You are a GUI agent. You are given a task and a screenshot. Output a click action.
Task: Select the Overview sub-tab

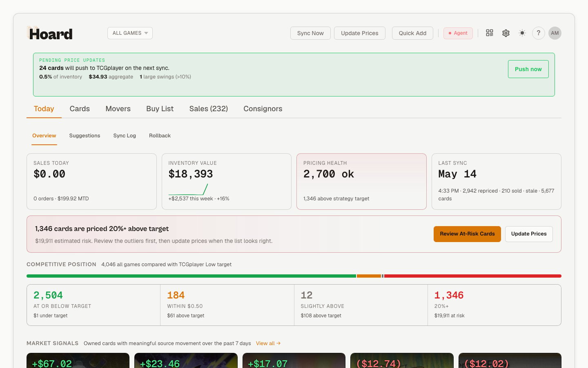tap(44, 136)
